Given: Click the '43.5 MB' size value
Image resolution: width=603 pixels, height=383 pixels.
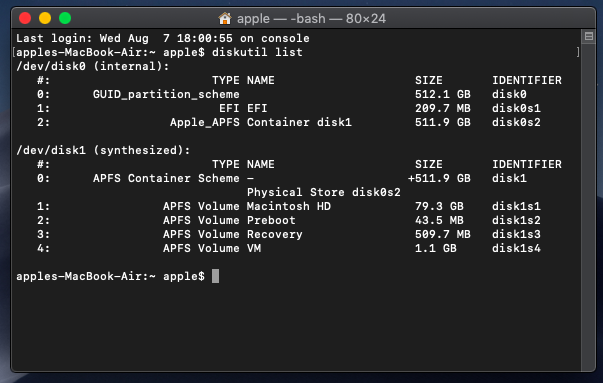Looking at the screenshot, I should click(439, 220).
